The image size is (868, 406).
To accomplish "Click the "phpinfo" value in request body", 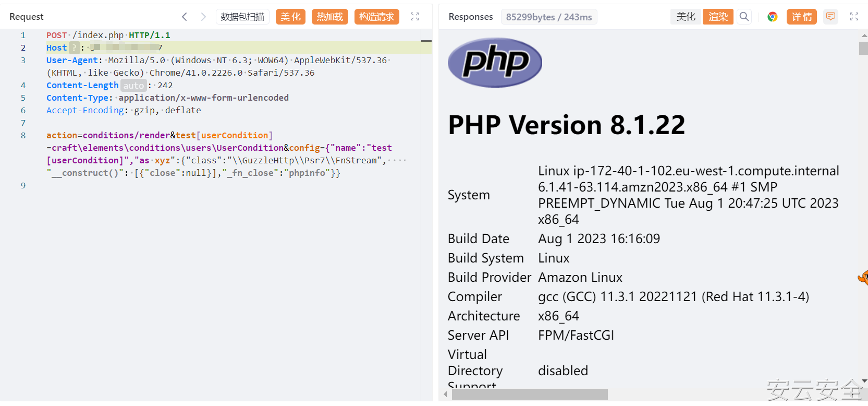I will pos(307,173).
